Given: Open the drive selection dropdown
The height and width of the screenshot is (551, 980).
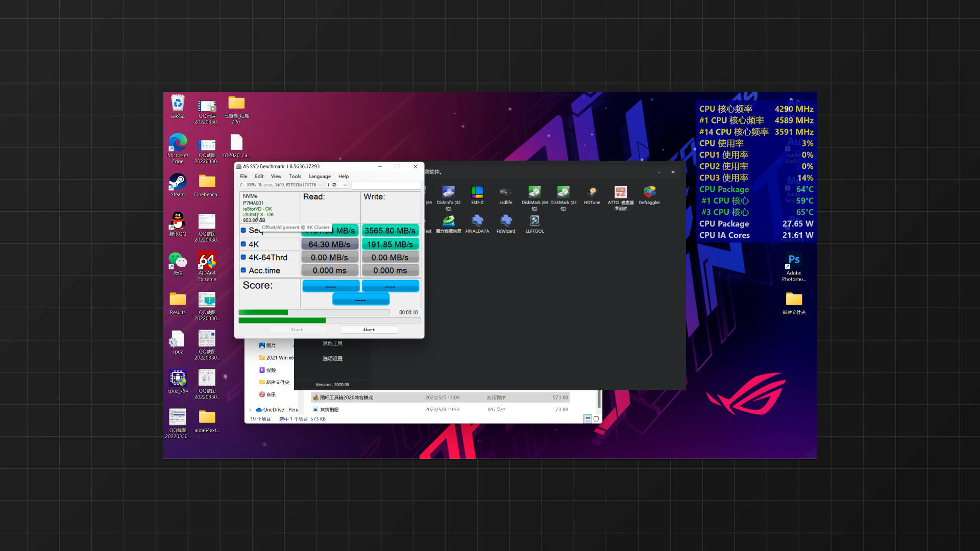Looking at the screenshot, I should pos(281,185).
